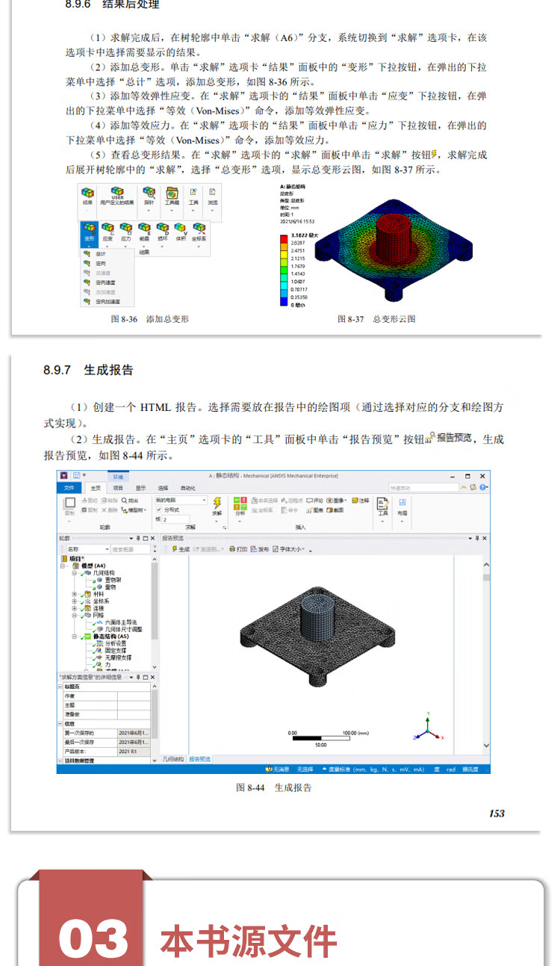Click the 体积 volume result icon
Viewport: 560px width, 966px height.
click(180, 232)
